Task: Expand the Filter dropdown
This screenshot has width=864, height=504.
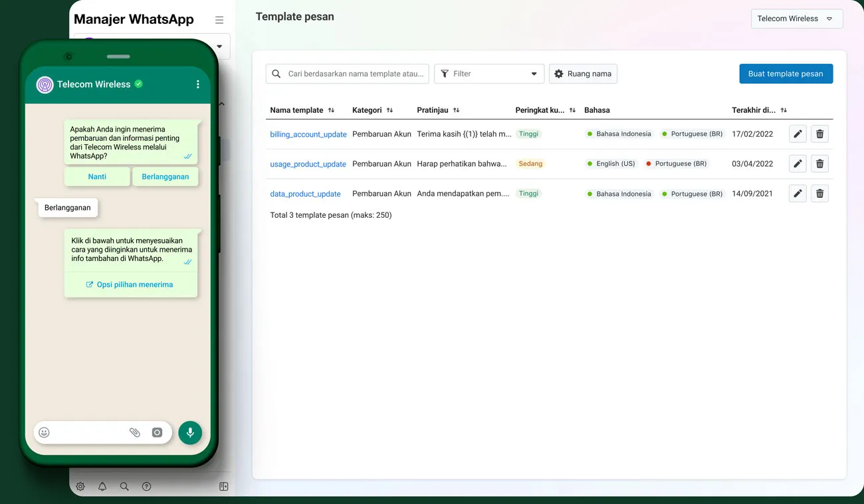Action: pos(489,74)
